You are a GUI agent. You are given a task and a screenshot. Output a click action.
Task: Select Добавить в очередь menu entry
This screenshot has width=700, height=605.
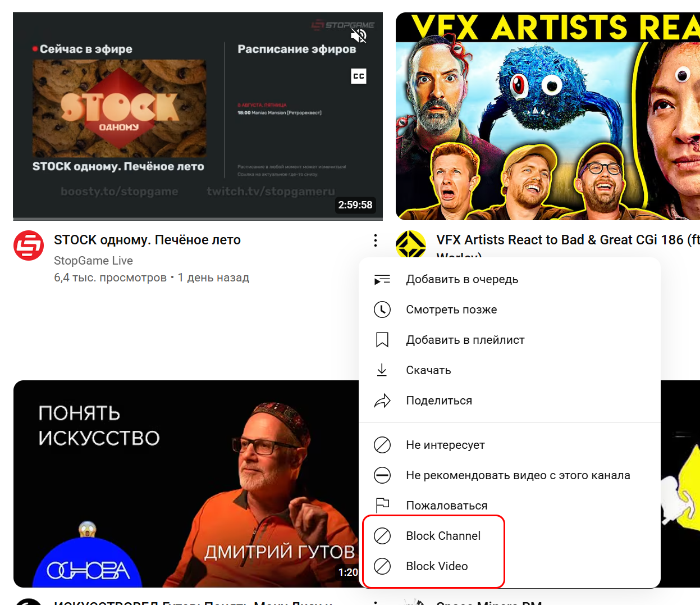[510, 279]
